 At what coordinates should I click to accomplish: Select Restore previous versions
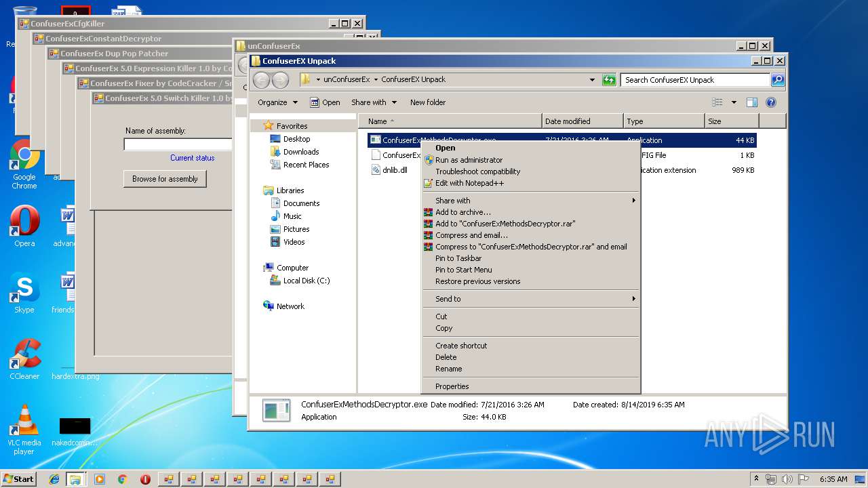477,281
